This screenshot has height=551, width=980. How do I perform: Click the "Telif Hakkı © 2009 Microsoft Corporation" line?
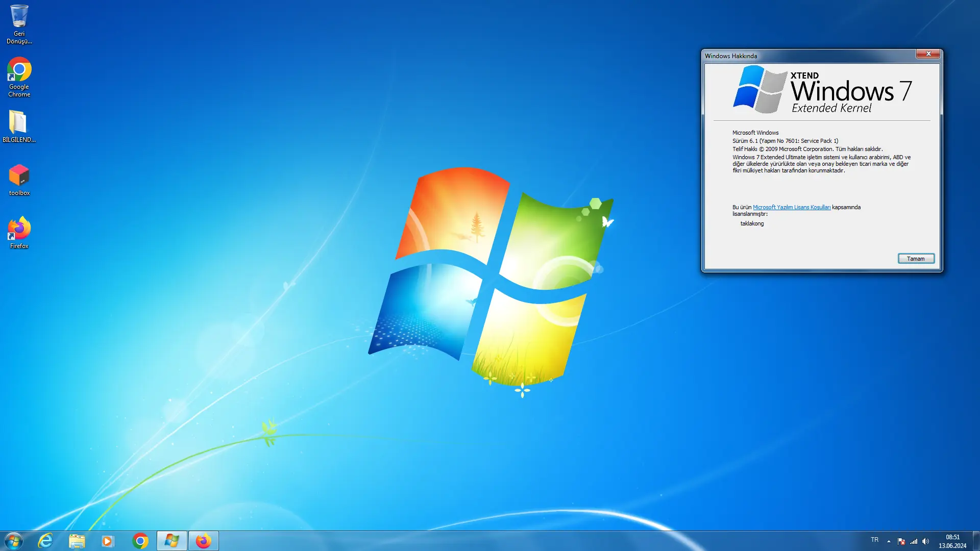coord(807,149)
